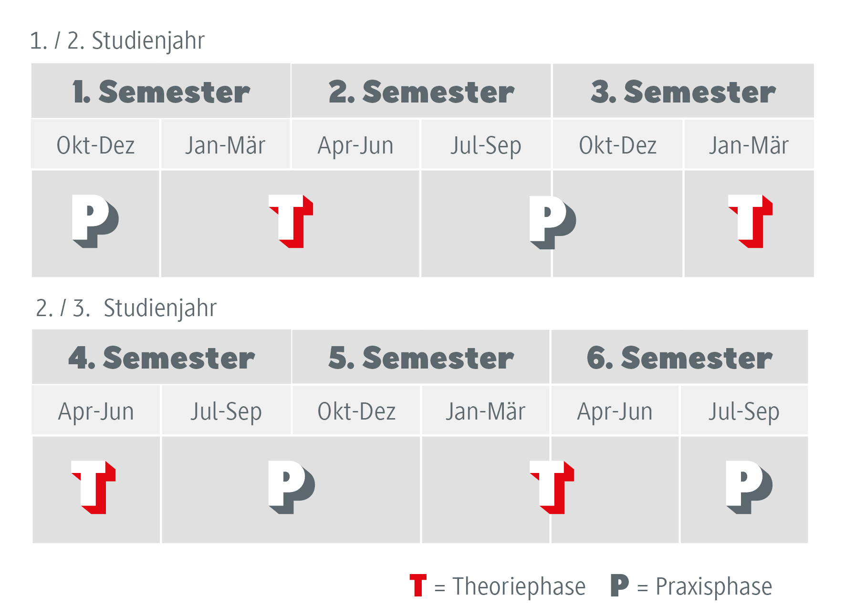Click the 1. / 2. Studienjahr heading

(x=117, y=41)
